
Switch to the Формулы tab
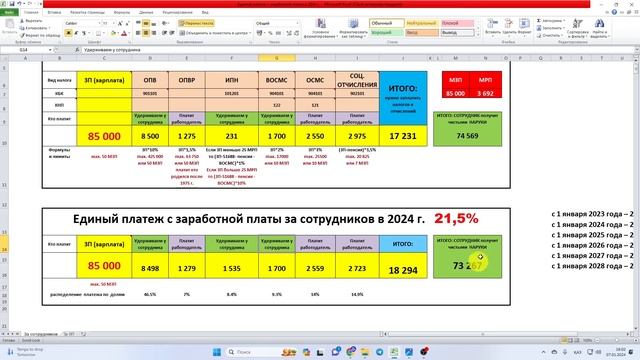tap(122, 13)
